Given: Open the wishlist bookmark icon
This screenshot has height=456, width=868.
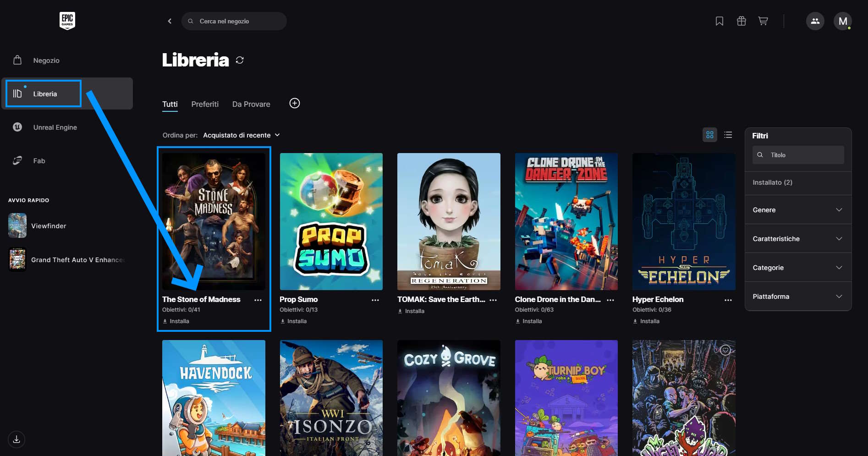Looking at the screenshot, I should 719,21.
